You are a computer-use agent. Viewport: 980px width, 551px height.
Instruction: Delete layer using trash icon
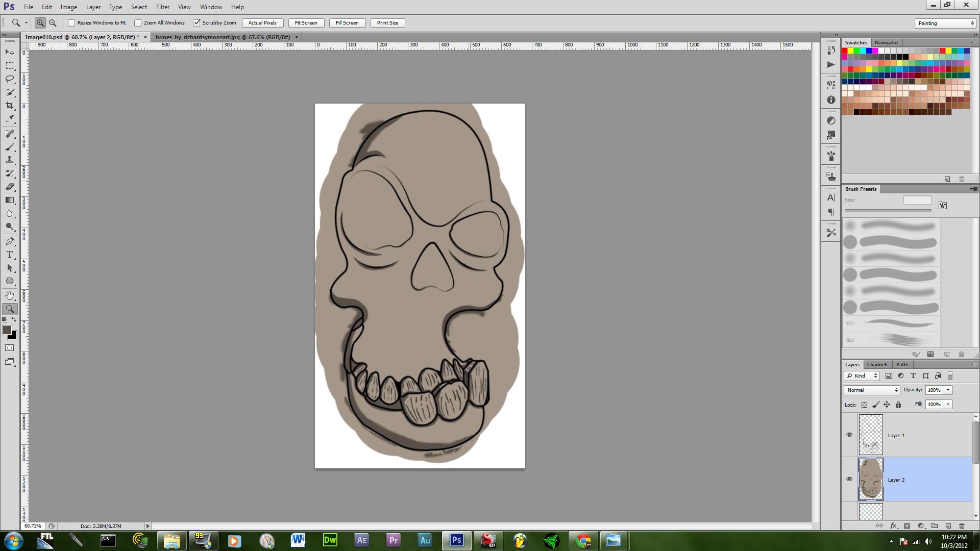pos(962,525)
